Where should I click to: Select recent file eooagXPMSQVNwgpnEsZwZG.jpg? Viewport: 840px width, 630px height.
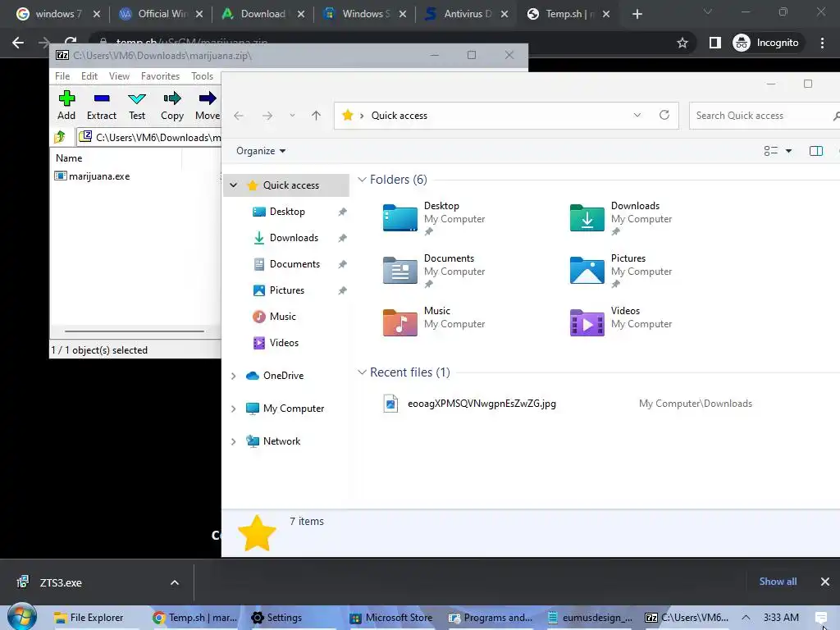[x=482, y=404]
